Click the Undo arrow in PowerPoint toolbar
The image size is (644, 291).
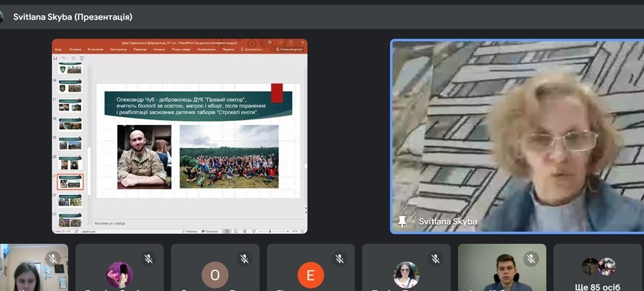(x=63, y=59)
